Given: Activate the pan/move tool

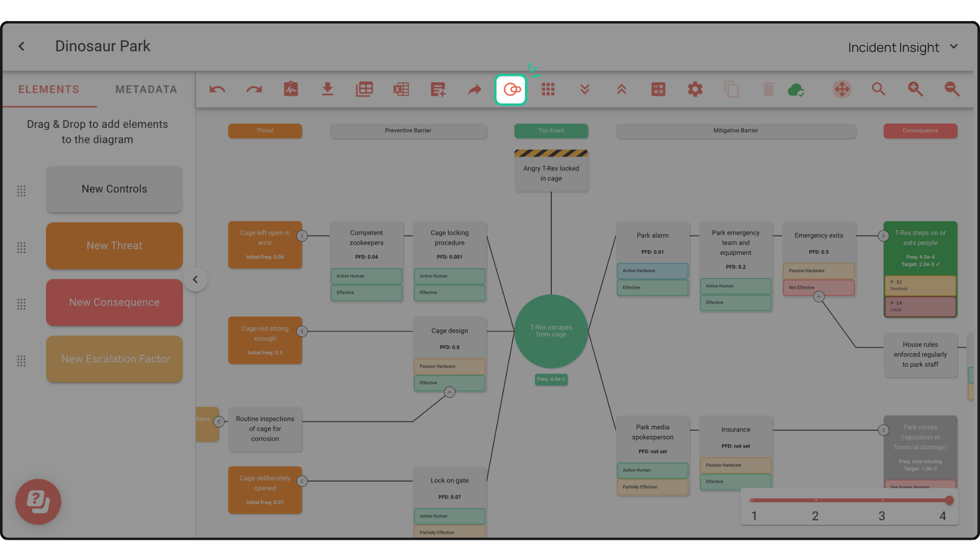Looking at the screenshot, I should click(x=842, y=89).
